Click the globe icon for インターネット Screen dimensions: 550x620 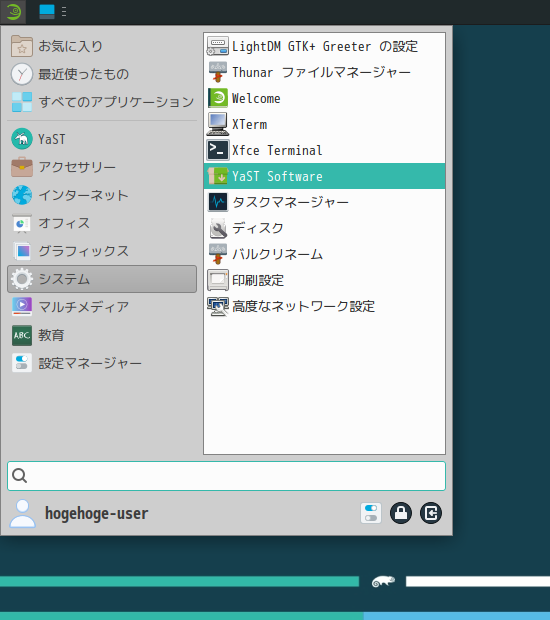click(22, 195)
